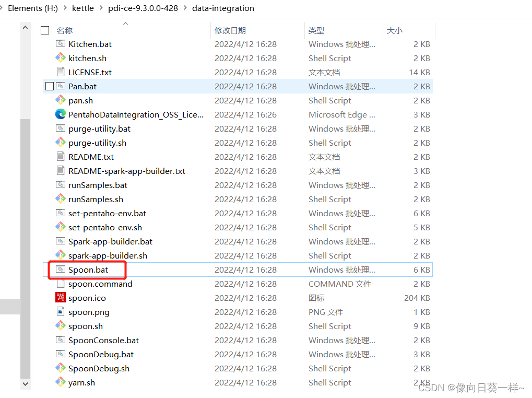Select the file name README-spark-app-builder.txt
The width and height of the screenshot is (532, 398).
coord(127,171)
